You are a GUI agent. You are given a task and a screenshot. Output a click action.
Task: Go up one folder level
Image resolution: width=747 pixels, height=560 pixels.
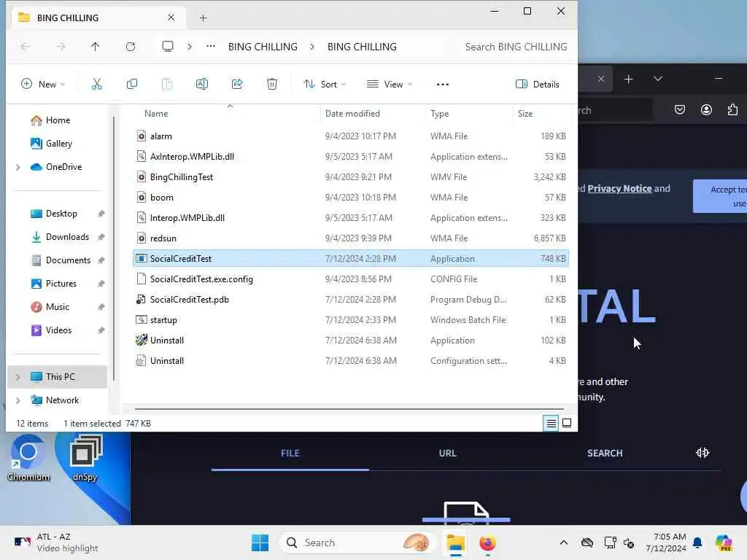tap(96, 46)
